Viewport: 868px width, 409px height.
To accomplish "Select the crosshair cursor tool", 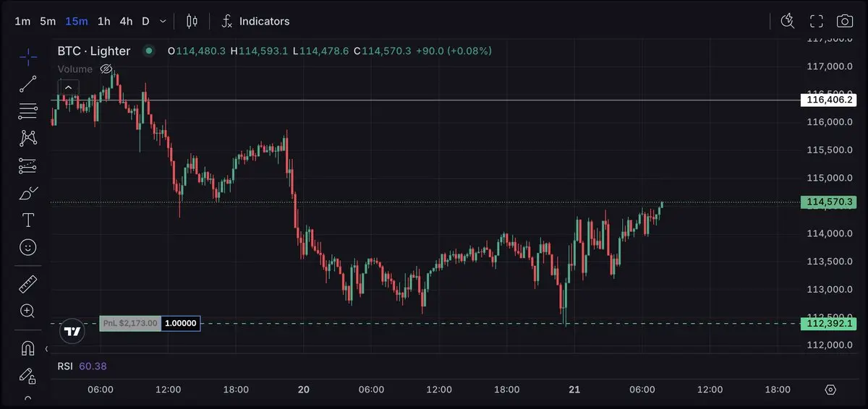I will click(28, 56).
